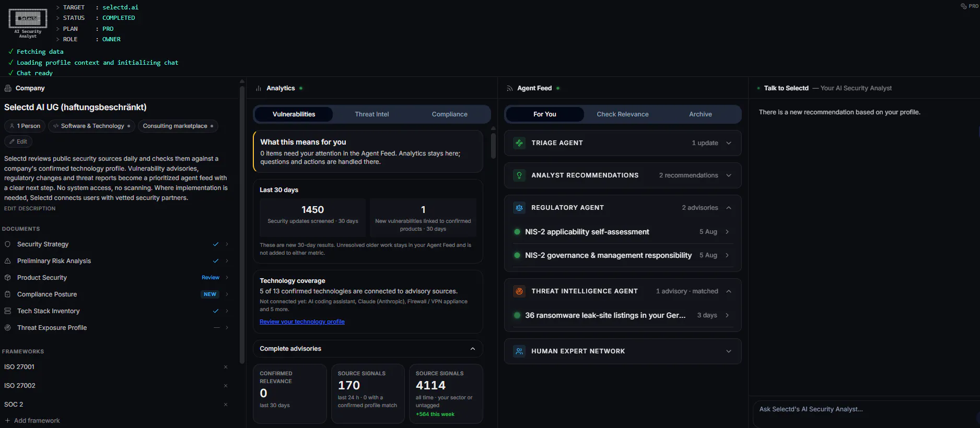Expand the Triage Agent section
The width and height of the screenshot is (980, 428).
coord(729,143)
